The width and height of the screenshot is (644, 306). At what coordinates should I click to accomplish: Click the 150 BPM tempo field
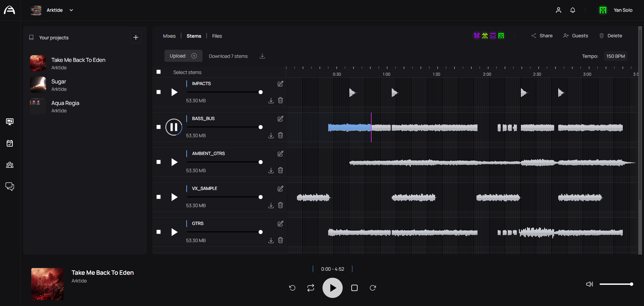point(615,56)
